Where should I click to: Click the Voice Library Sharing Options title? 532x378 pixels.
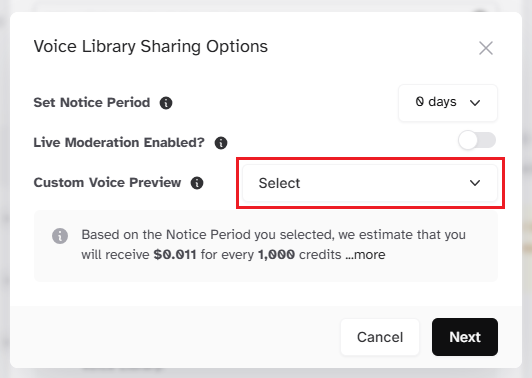tap(151, 46)
